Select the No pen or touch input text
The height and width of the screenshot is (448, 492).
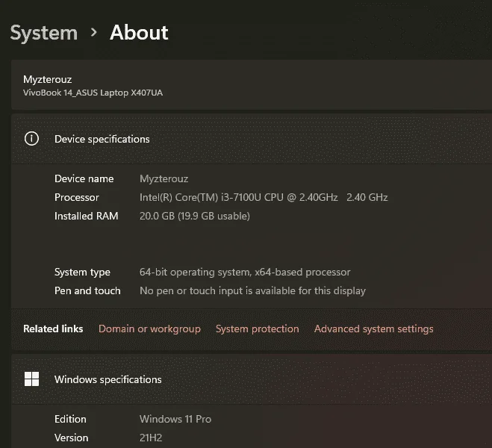(252, 290)
